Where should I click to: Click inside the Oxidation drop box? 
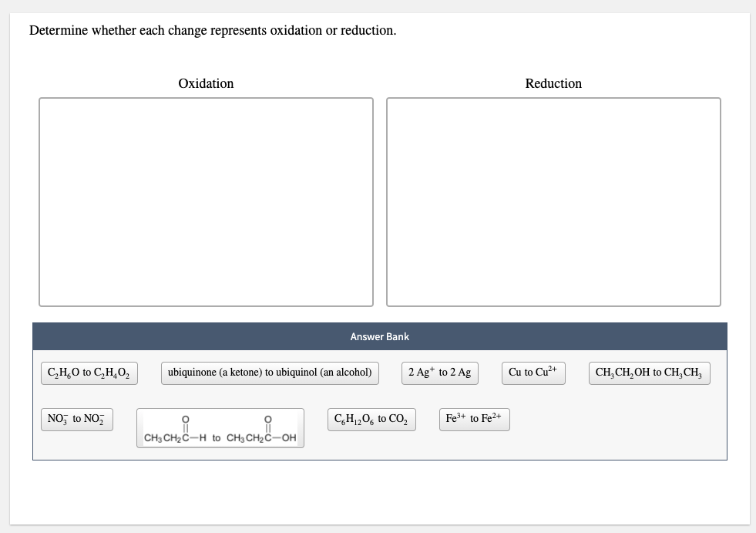205,201
